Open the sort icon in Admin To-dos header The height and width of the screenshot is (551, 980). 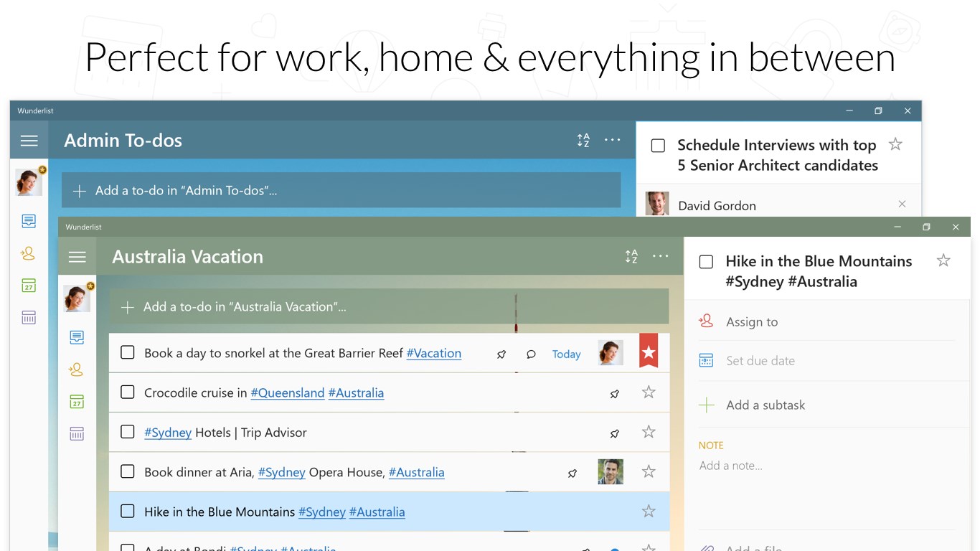[x=583, y=140]
